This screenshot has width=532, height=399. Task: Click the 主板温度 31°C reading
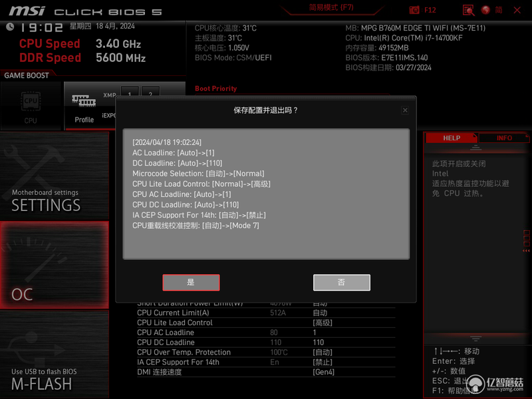point(219,38)
